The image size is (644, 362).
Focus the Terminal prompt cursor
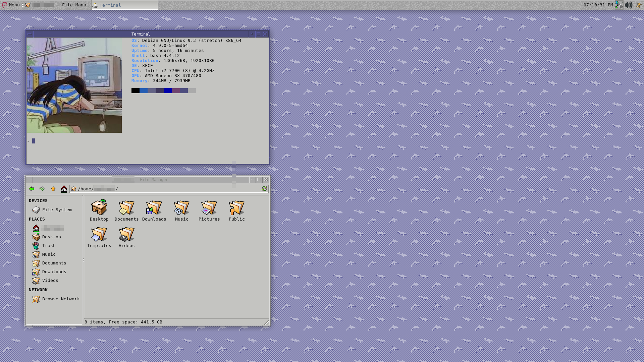[34, 141]
